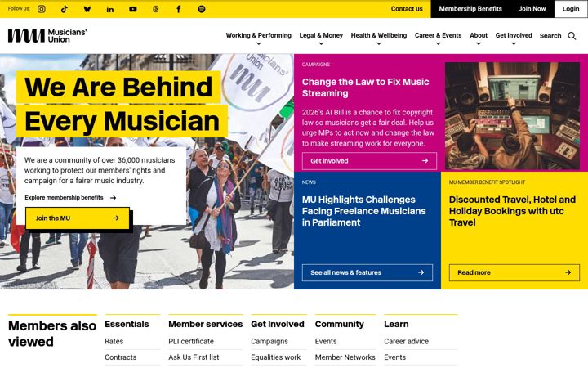
Task: Open the Contact us link
Action: coord(407,9)
